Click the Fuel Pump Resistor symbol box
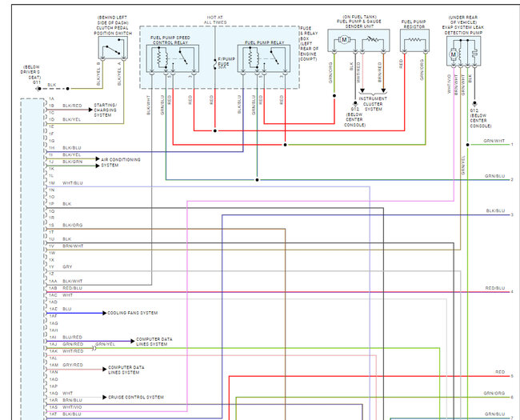520x420 pixels. click(x=414, y=41)
